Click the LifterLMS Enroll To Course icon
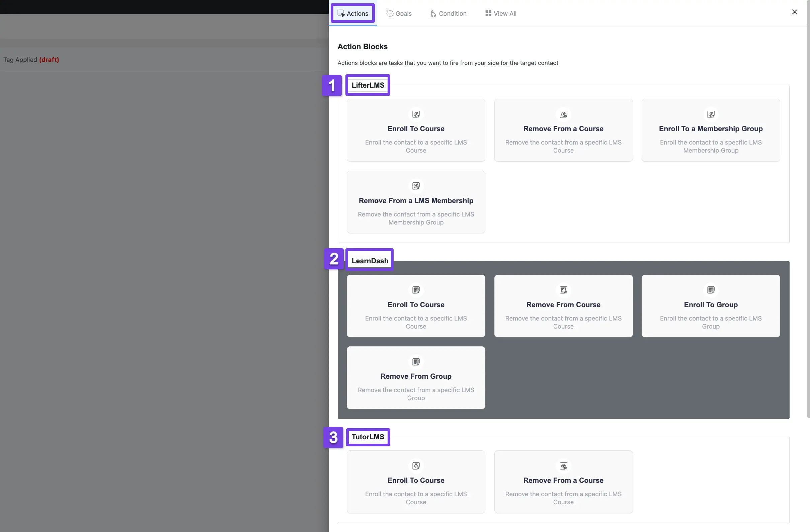Viewport: 810px width, 532px height. pos(416,114)
